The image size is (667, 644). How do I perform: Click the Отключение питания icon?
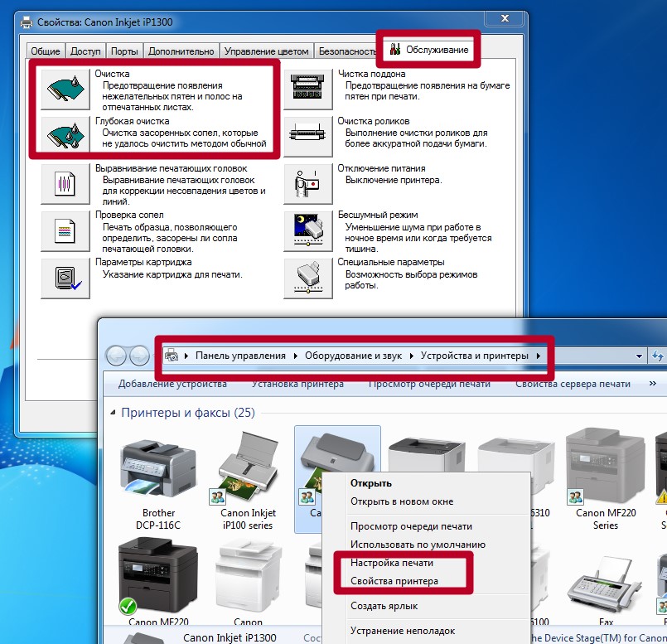[x=308, y=182]
